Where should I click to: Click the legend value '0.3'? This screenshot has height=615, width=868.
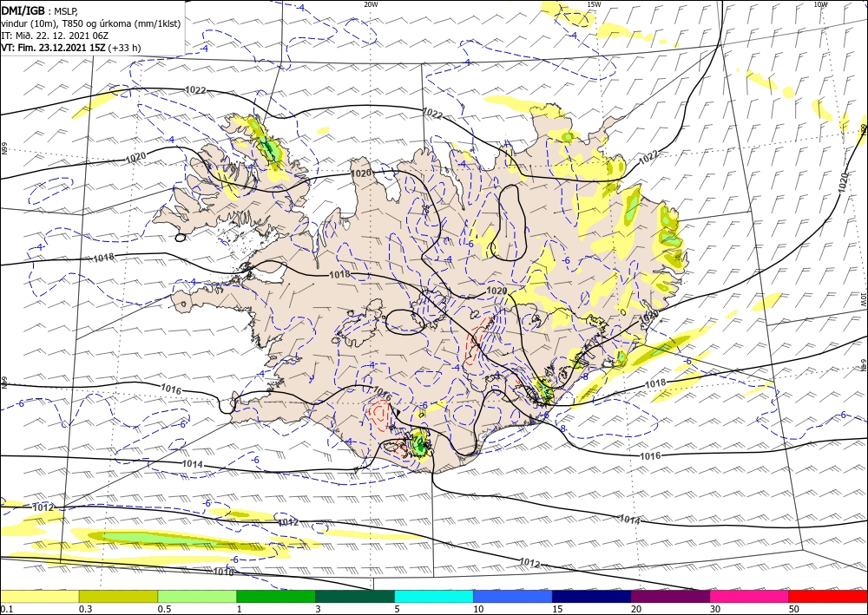(x=85, y=609)
